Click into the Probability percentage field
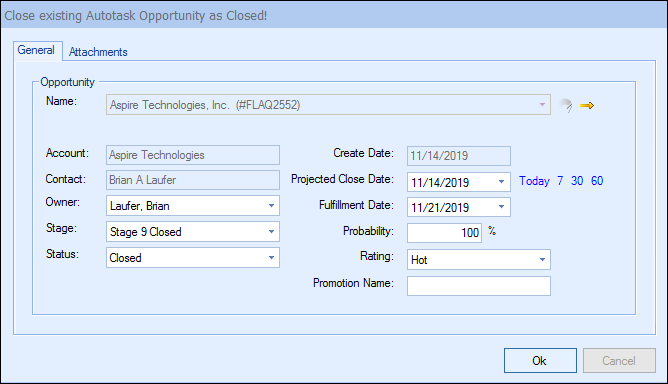 coord(444,233)
